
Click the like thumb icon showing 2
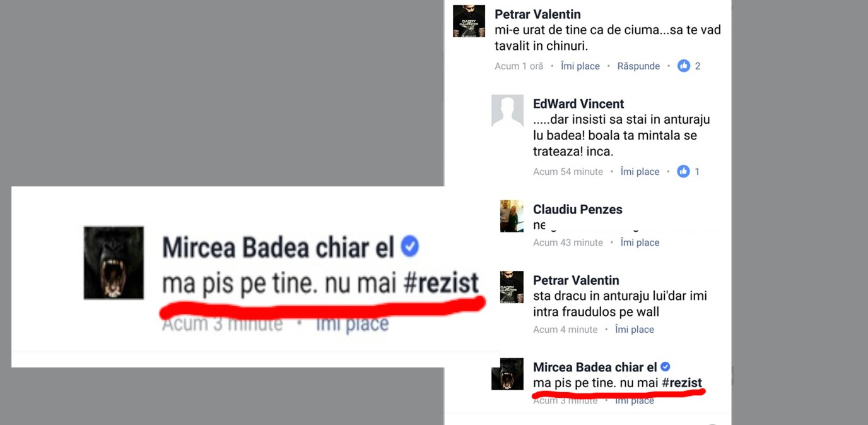(x=684, y=66)
